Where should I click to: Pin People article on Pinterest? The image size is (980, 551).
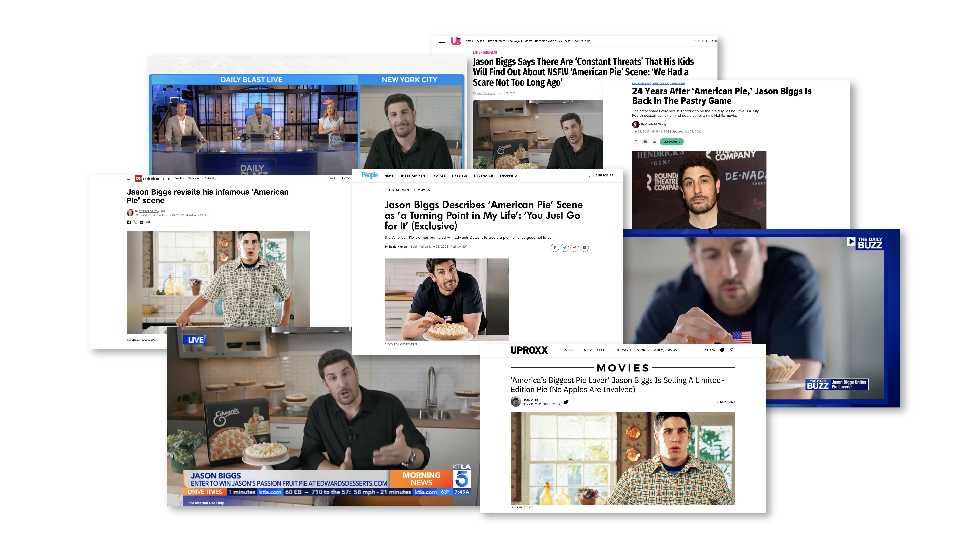(574, 248)
